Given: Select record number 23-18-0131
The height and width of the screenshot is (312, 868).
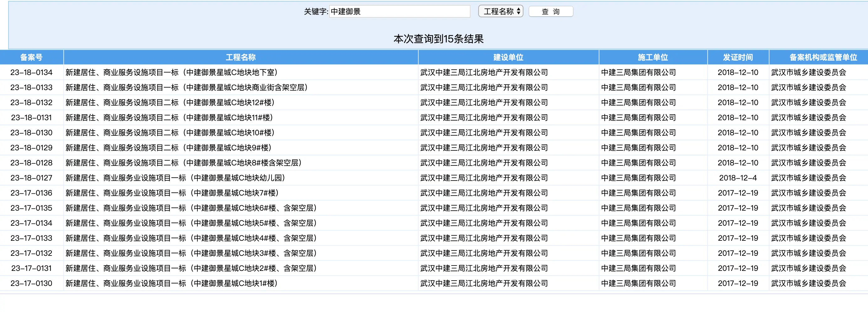Looking at the screenshot, I should 31,118.
